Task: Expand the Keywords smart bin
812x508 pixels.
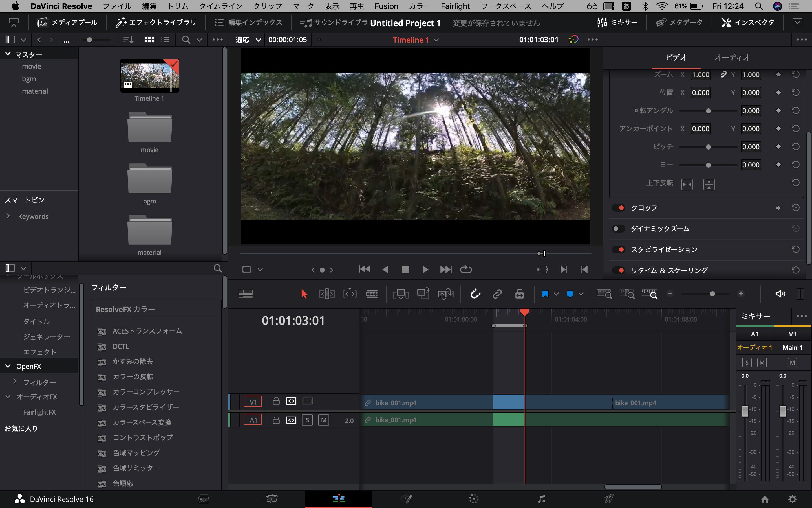Action: tap(8, 216)
